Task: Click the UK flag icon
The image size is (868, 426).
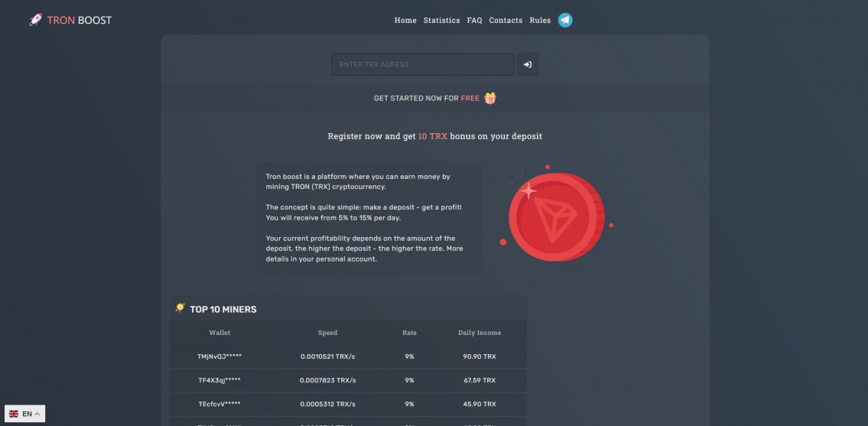Action: pyautogui.click(x=14, y=414)
